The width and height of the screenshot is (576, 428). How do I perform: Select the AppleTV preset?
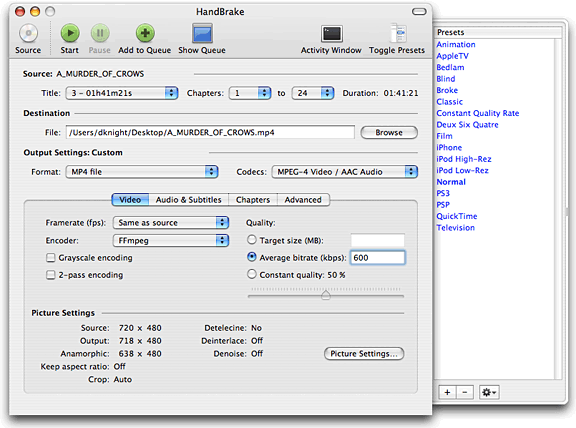[453, 56]
